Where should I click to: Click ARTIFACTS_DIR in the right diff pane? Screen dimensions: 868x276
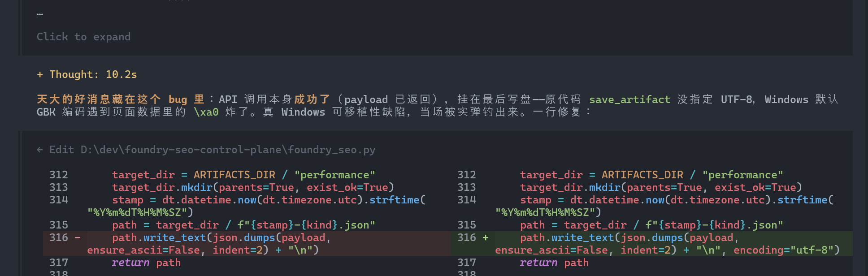(642, 175)
